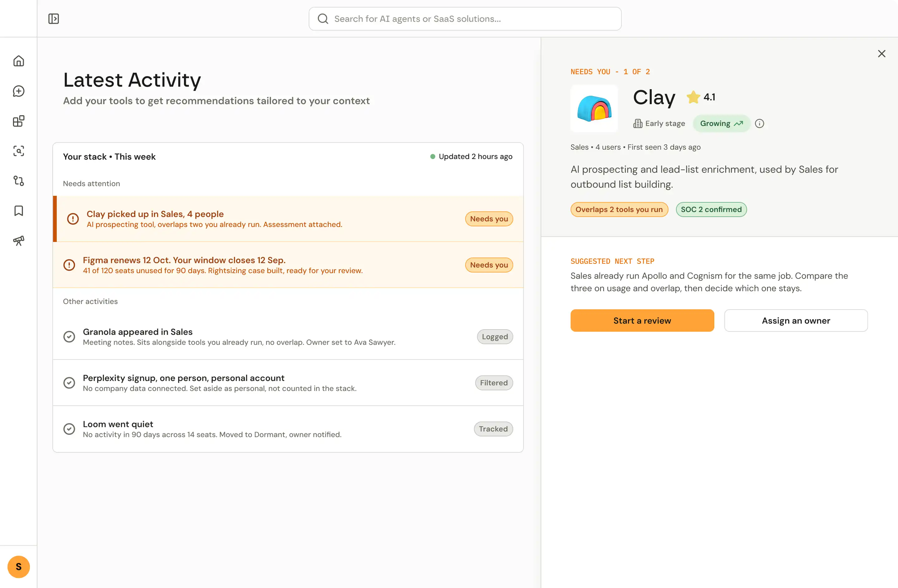Click the Logged badge on Granola row
The image size is (898, 588).
[495, 336]
